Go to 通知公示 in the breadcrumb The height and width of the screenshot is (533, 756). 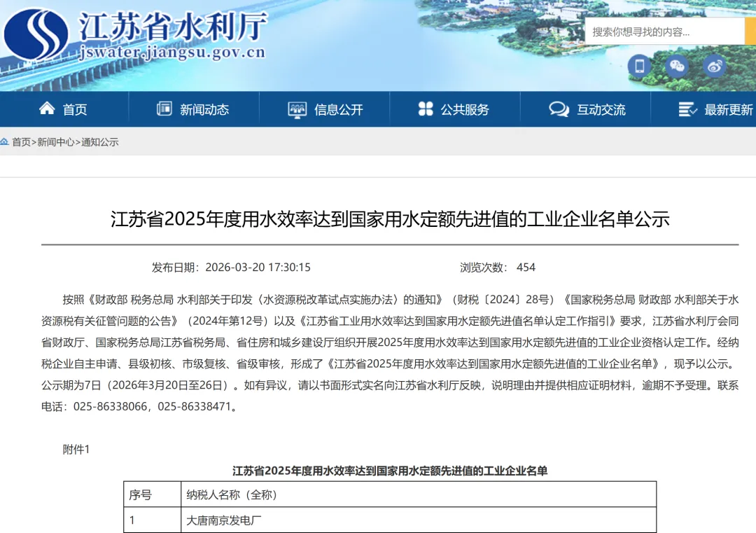click(x=100, y=141)
